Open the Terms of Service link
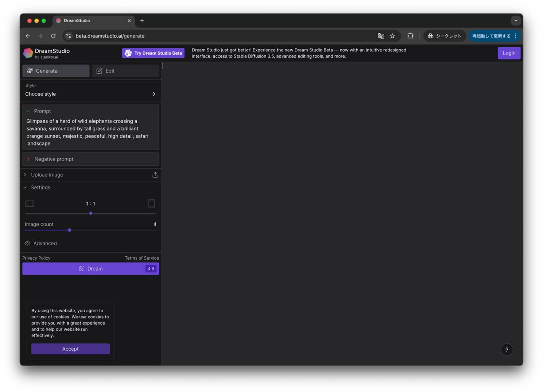543x392 pixels. (142, 258)
